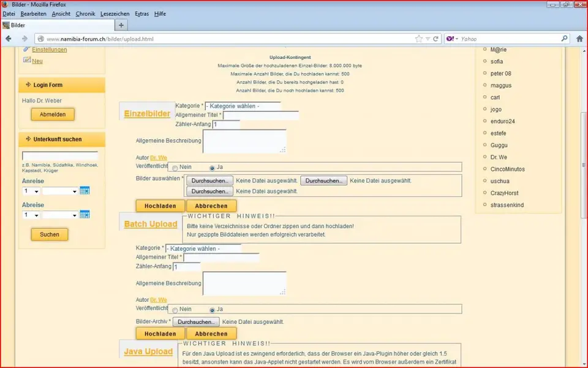
Task: Reload the page with refresh icon
Action: [435, 39]
